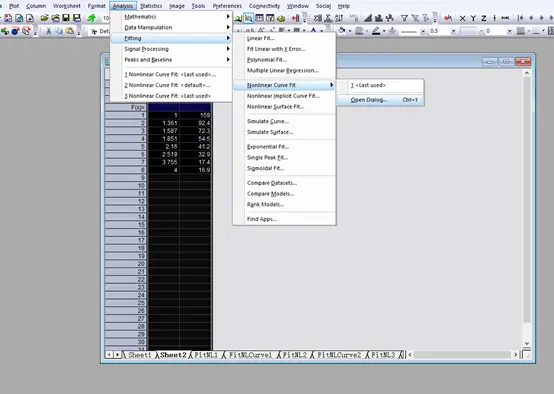The image size is (554, 394).
Task: Click the green recalculate runner icon
Action: [x=92, y=18]
